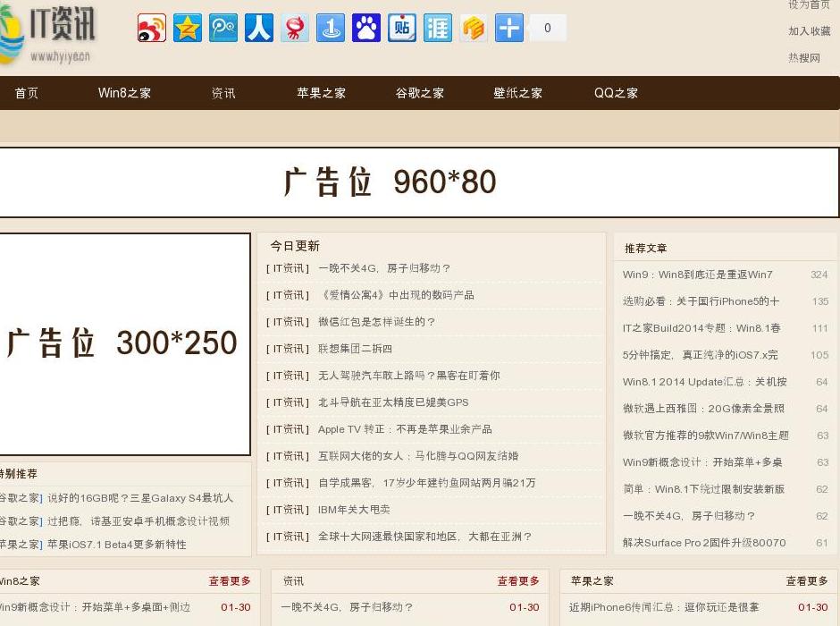This screenshot has width=840, height=626.
Task: Open Win9新概念设计：开始菜单+多桌面+侧边 article
Action: coord(95,608)
